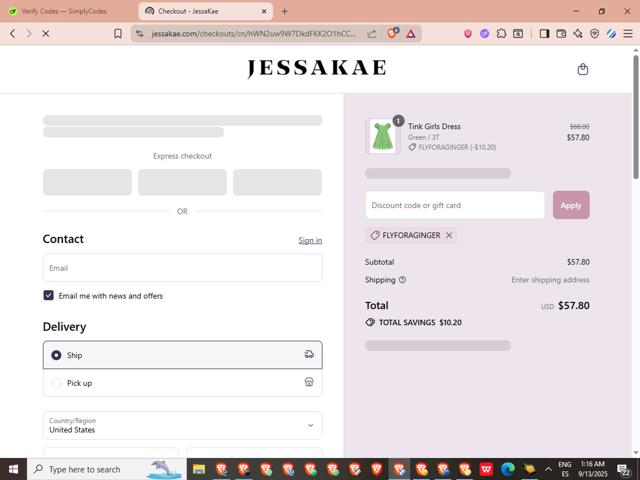
Task: Toggle the browser sidebar panel icon
Action: (544, 33)
